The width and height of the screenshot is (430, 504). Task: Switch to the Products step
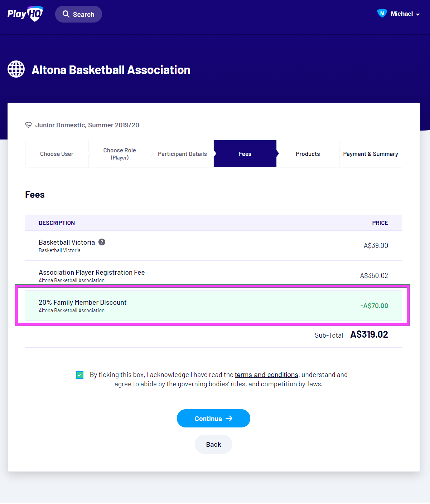pyautogui.click(x=308, y=154)
